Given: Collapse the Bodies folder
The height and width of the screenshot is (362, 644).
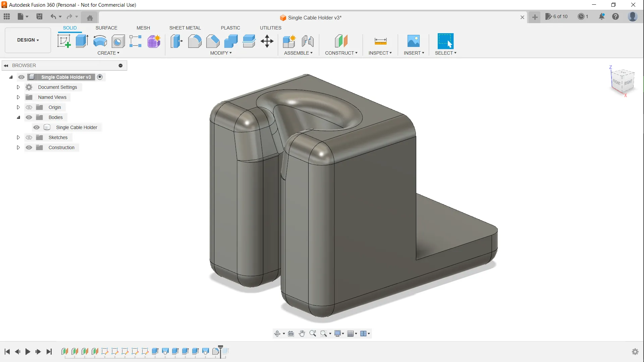Looking at the screenshot, I should (18, 117).
